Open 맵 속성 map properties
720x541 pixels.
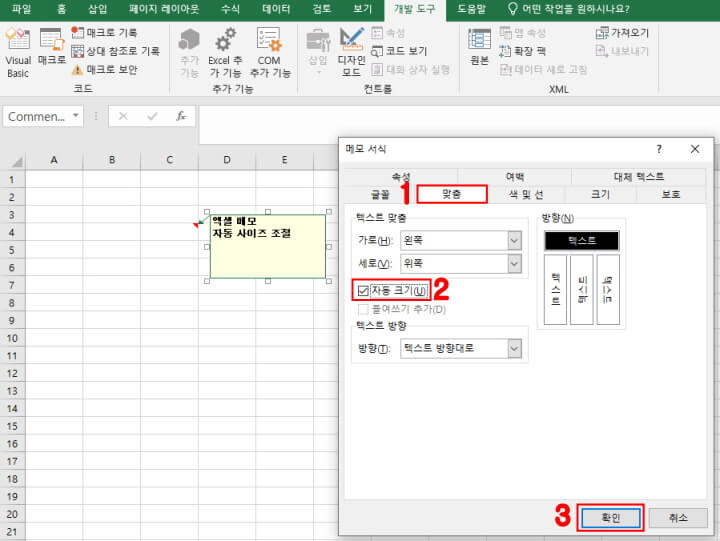click(523, 33)
